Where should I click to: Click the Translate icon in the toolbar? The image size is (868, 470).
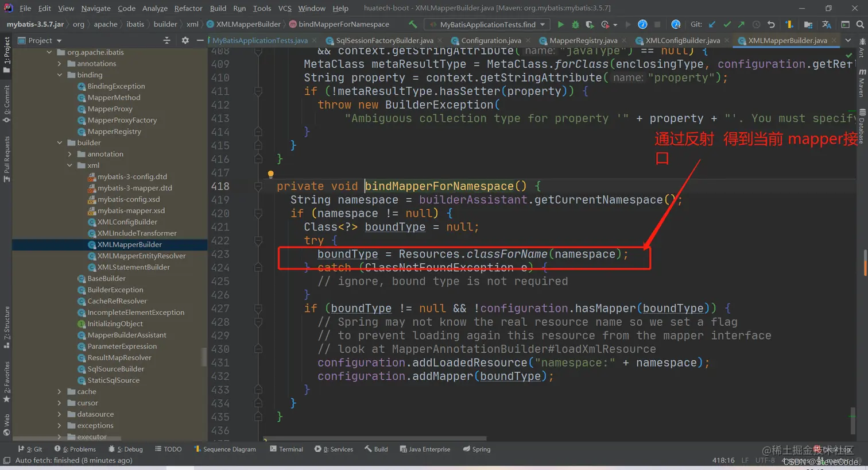[826, 24]
